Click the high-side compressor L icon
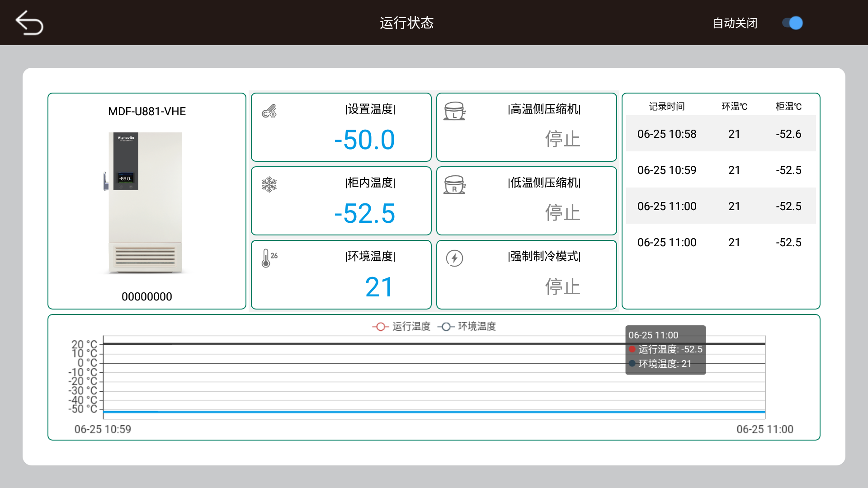This screenshot has height=488, width=868. click(x=454, y=111)
